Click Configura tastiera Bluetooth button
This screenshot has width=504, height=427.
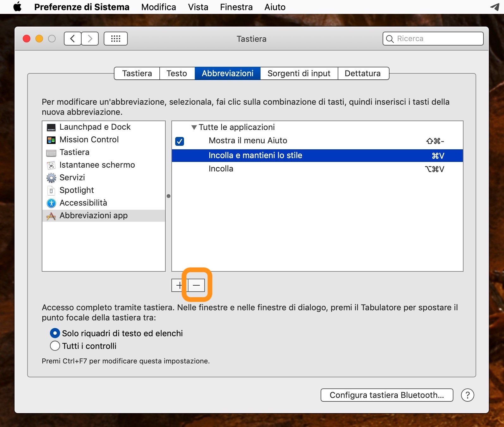coord(387,395)
